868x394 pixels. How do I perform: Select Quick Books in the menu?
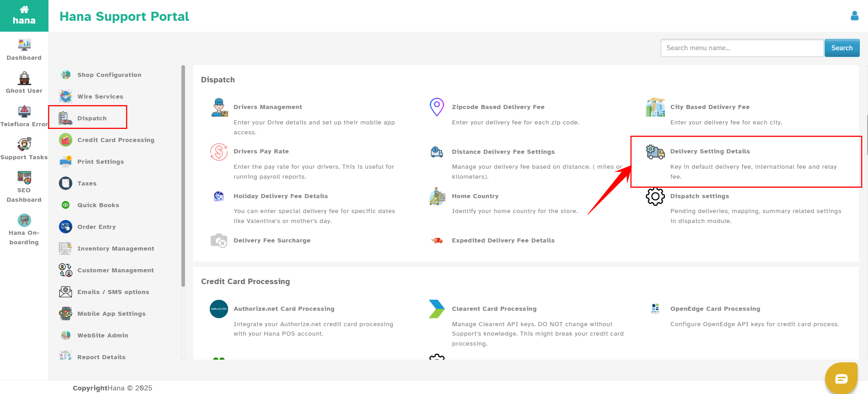click(98, 205)
